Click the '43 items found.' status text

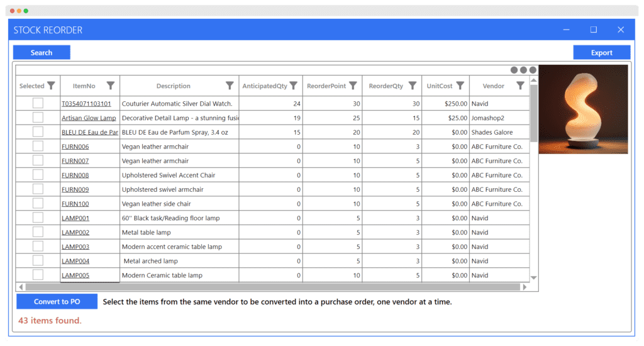click(50, 321)
